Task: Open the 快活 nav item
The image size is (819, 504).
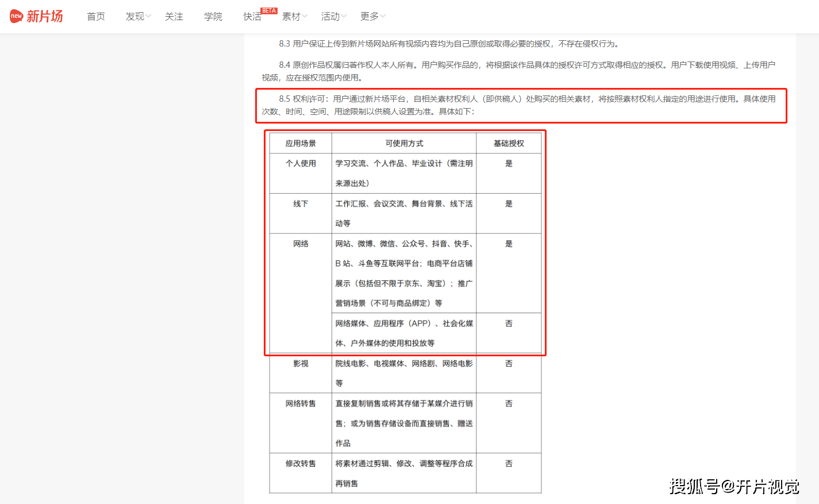Action: click(252, 17)
